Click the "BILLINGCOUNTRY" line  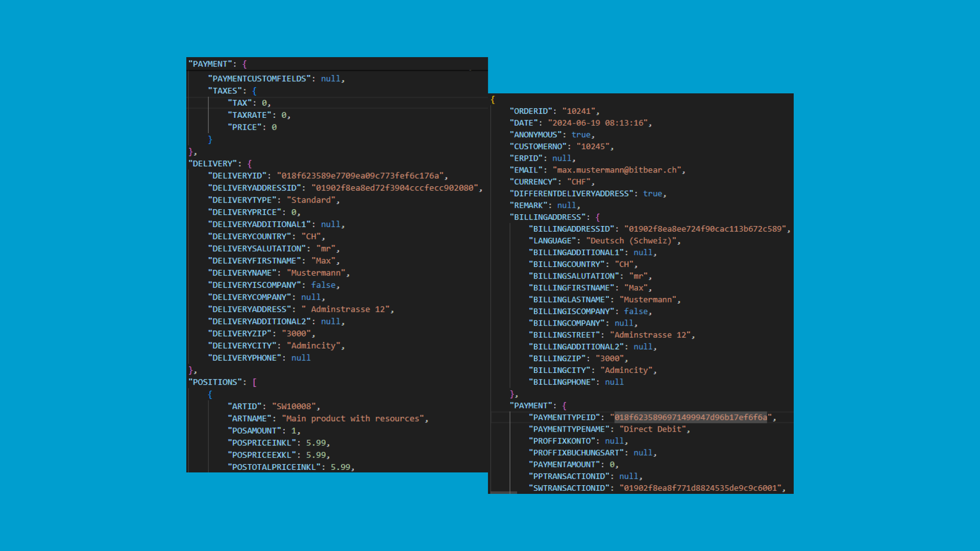(583, 264)
